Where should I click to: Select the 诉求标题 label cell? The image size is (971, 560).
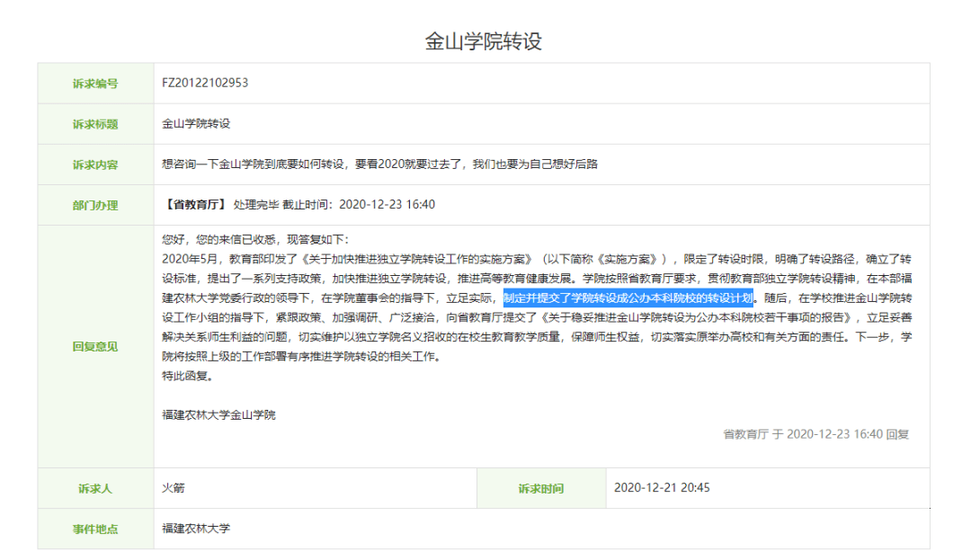(x=95, y=124)
